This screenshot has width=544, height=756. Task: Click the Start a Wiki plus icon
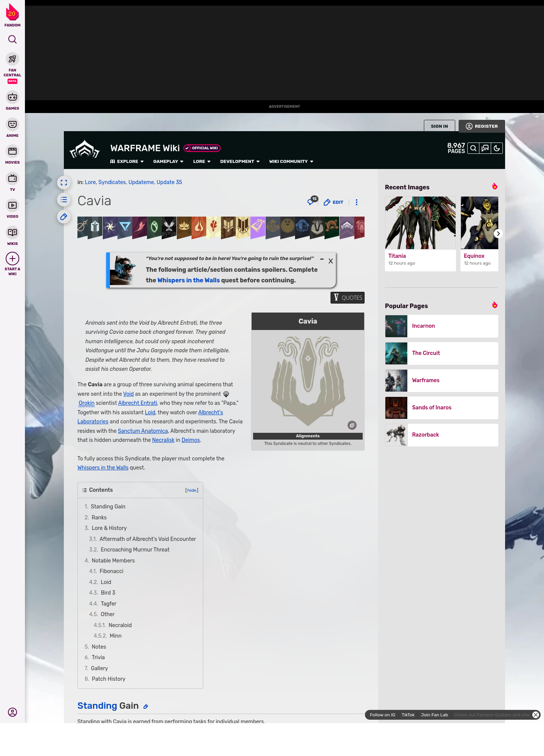[12, 259]
